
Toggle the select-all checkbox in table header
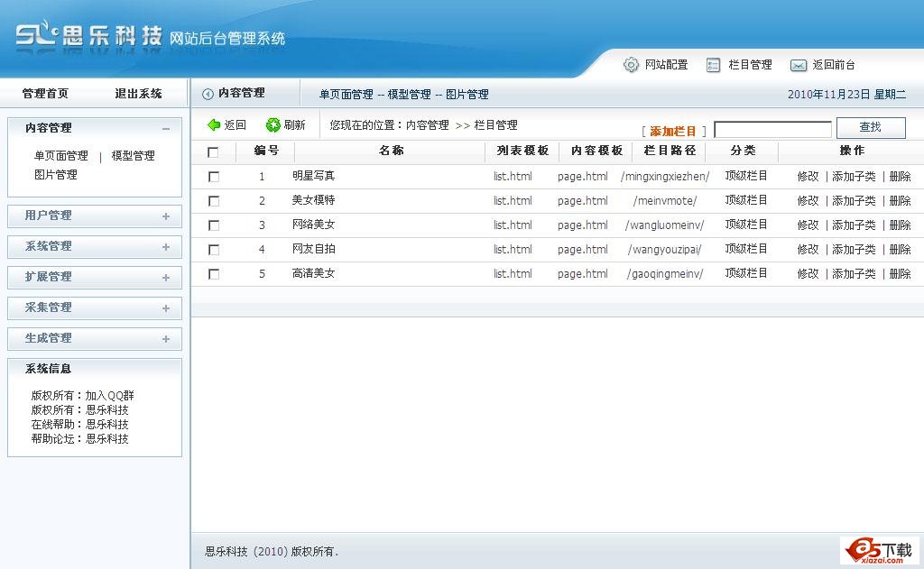213,151
